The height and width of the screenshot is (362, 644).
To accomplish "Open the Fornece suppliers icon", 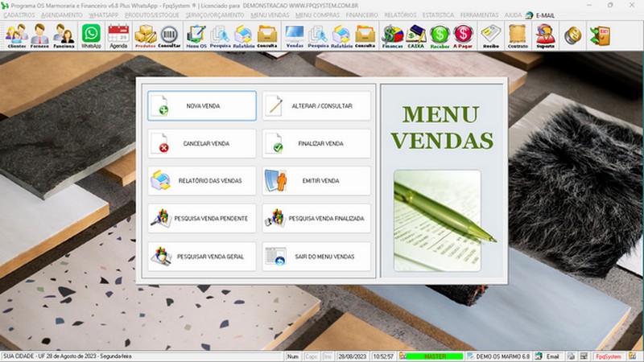I will click(x=39, y=35).
